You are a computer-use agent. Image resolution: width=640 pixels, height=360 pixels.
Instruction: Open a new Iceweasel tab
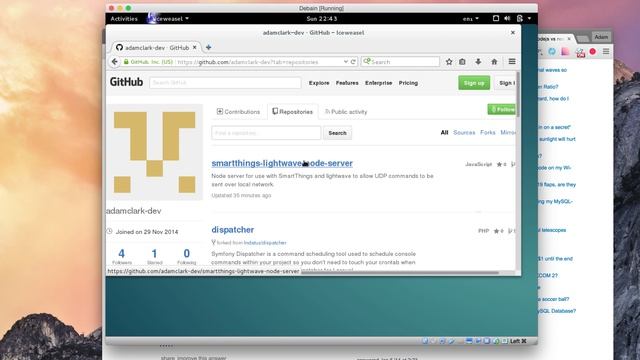tap(209, 47)
